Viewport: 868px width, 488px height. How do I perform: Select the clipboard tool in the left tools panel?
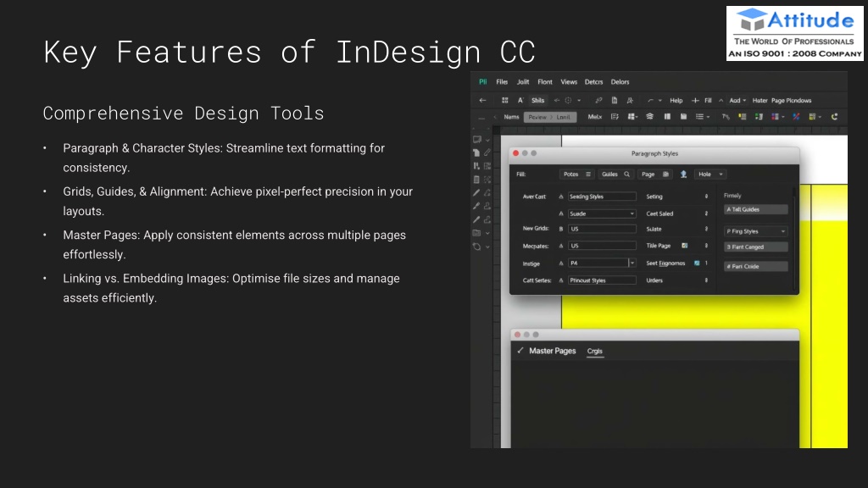click(x=476, y=180)
